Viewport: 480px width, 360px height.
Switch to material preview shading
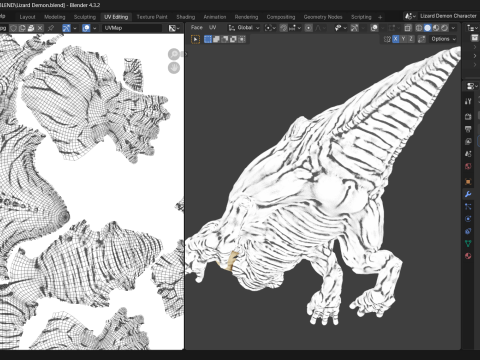click(x=436, y=28)
